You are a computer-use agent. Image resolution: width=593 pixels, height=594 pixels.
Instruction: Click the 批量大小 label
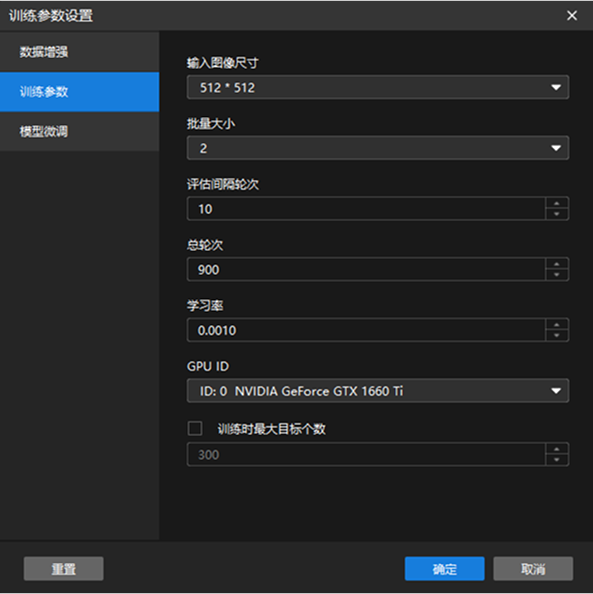click(x=211, y=123)
